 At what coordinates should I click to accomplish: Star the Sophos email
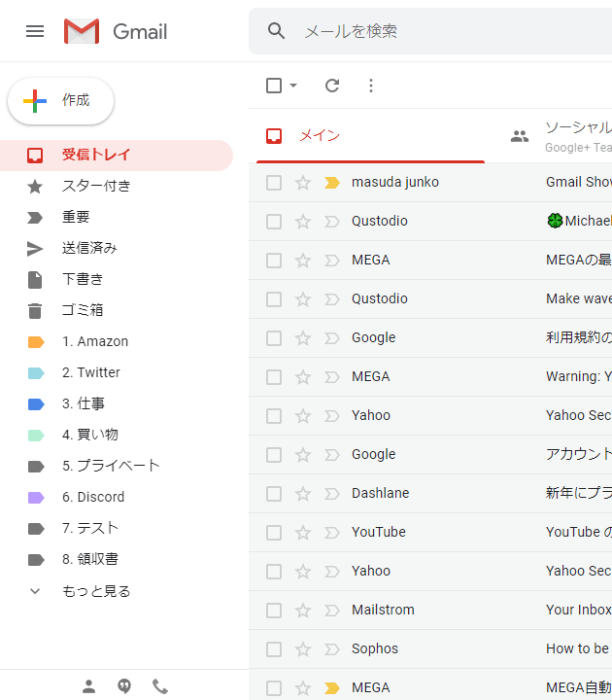(303, 648)
